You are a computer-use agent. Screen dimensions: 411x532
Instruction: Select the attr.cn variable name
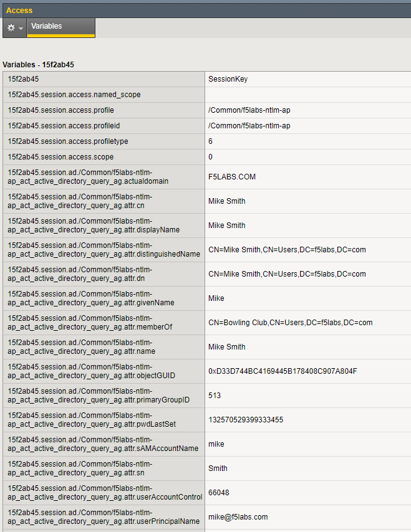tap(80, 201)
